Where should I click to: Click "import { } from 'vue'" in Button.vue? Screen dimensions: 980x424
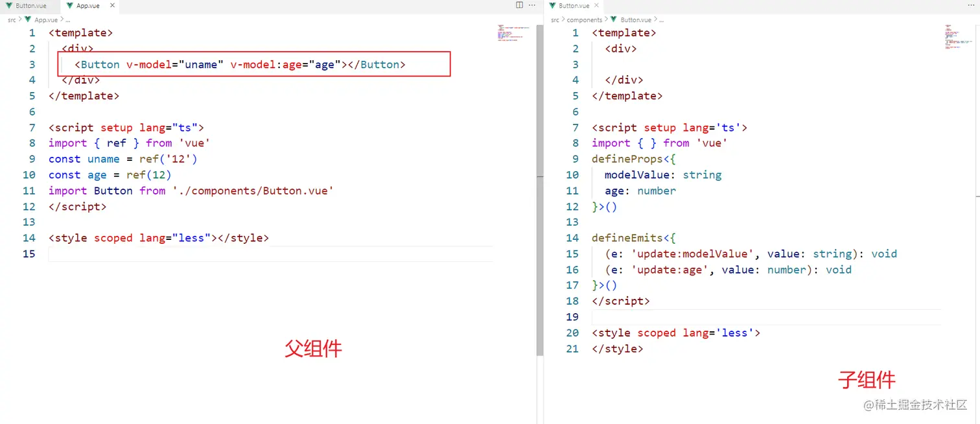(659, 143)
